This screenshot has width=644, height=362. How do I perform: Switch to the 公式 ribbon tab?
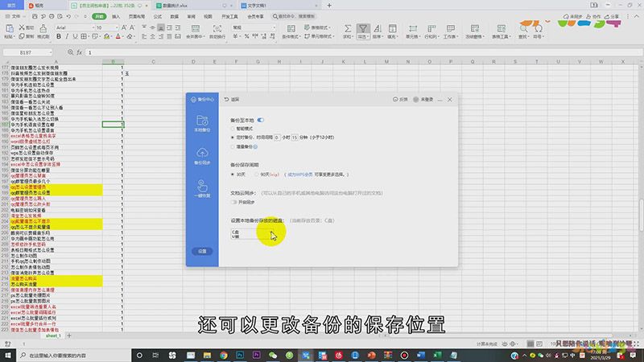tap(157, 16)
